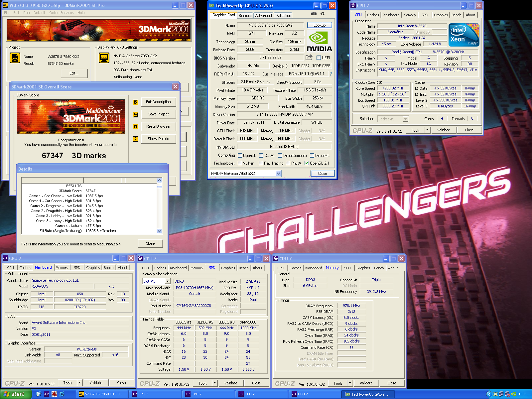Click the BIOS export share icon in GPU-Z
532x399 pixels.
tap(309, 58)
